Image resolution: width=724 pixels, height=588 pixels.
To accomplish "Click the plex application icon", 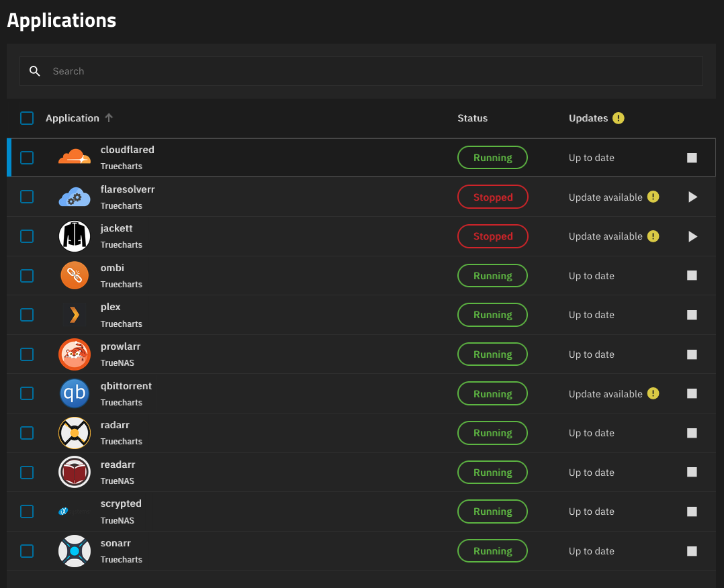I will pyautogui.click(x=74, y=315).
